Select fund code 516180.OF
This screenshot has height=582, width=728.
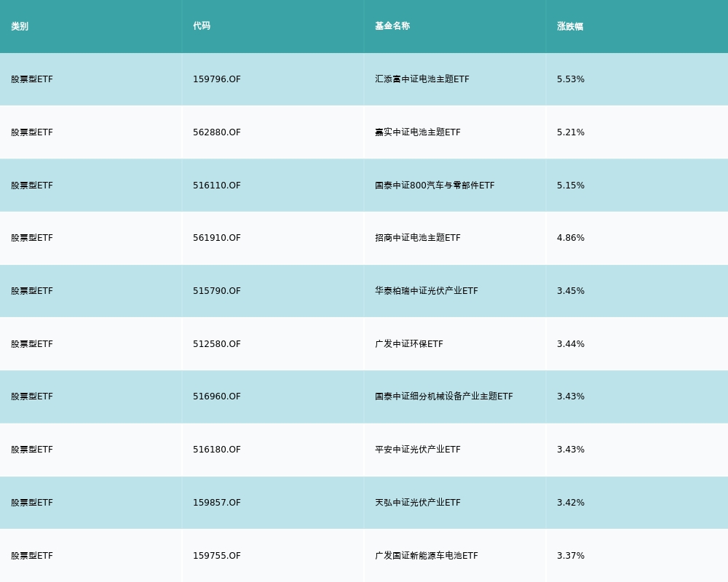click(217, 450)
